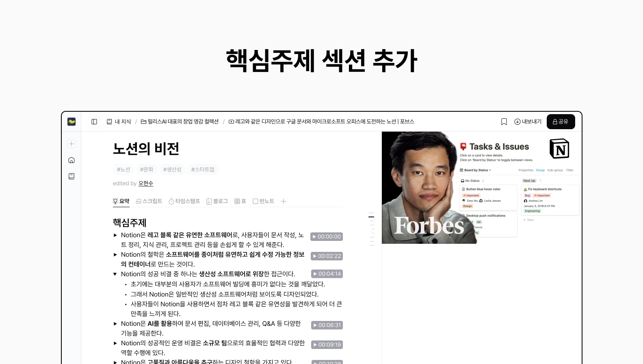Image resolution: width=643 pixels, height=364 pixels.
Task: Switch to the 표 tab
Action: 240,201
